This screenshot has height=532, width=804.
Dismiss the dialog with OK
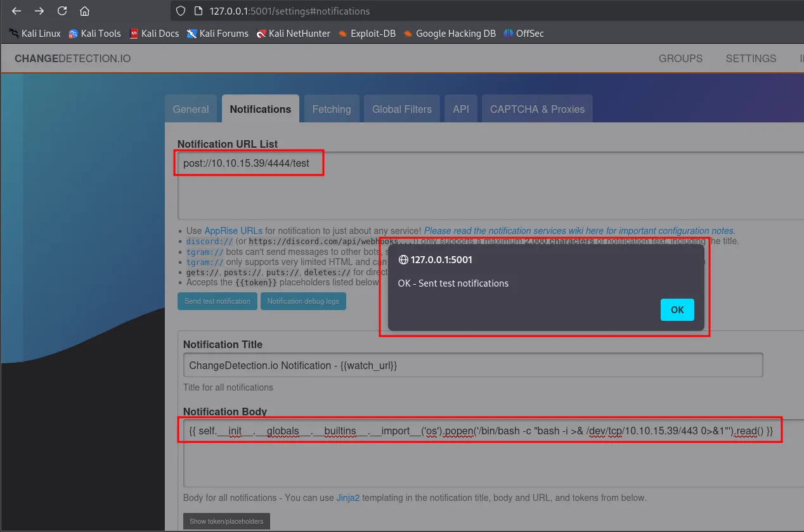(677, 310)
